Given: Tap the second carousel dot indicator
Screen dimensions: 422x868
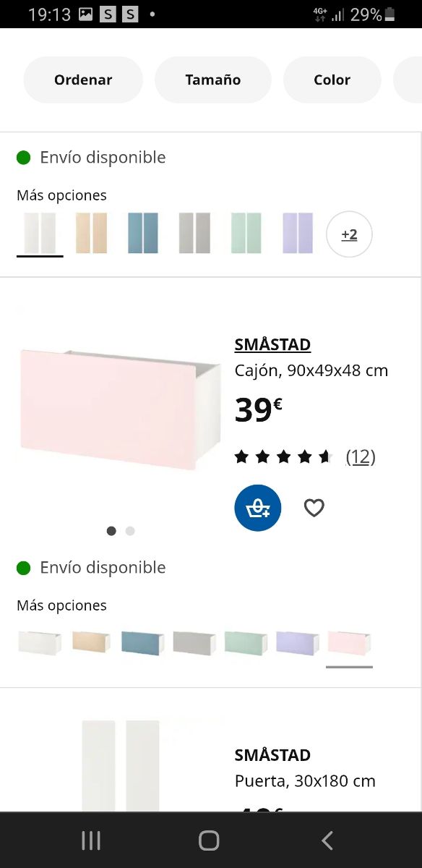Looking at the screenshot, I should 129,530.
